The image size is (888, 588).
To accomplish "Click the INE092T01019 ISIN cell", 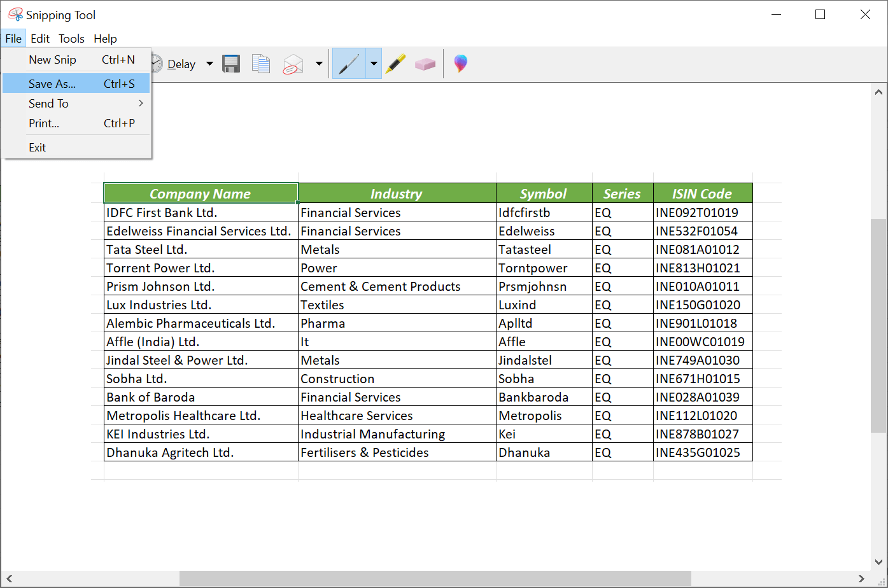I will 703,213.
